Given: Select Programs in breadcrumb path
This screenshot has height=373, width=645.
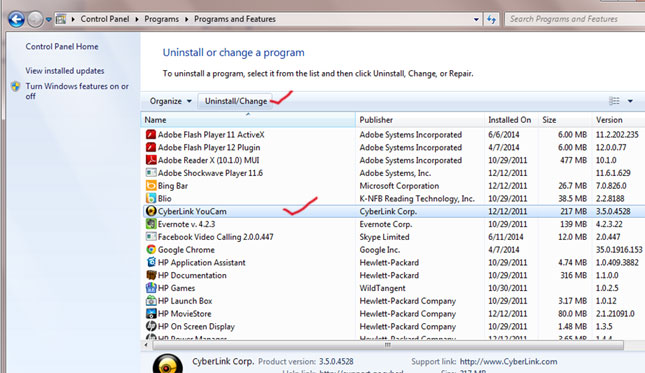Looking at the screenshot, I should coord(161,19).
